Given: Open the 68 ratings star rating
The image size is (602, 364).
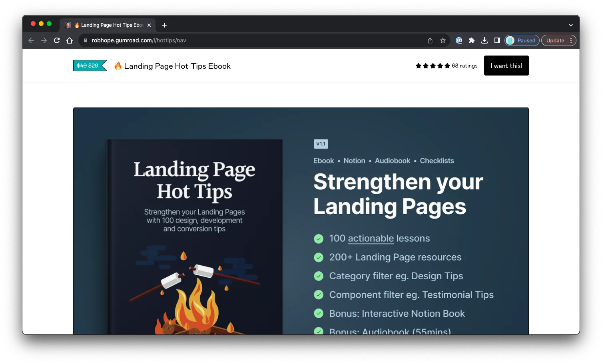Looking at the screenshot, I should 447,66.
